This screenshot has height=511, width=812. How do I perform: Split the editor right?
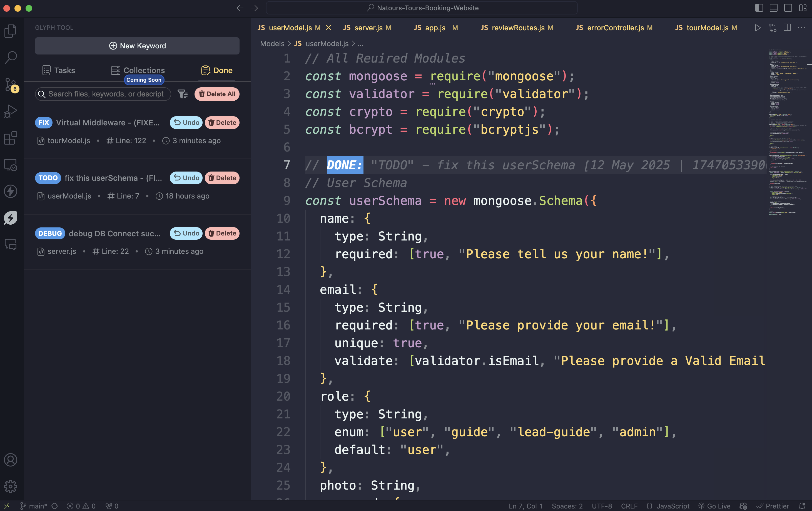pos(787,28)
